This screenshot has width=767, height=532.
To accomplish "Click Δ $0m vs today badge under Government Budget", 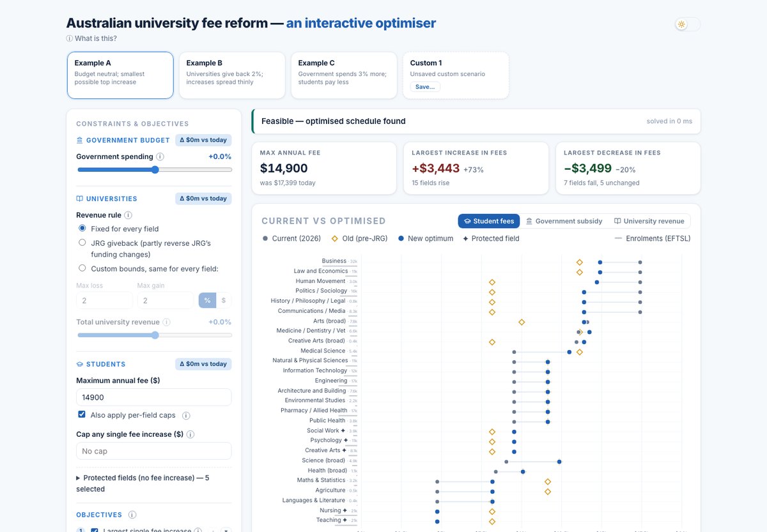I will [x=203, y=141].
